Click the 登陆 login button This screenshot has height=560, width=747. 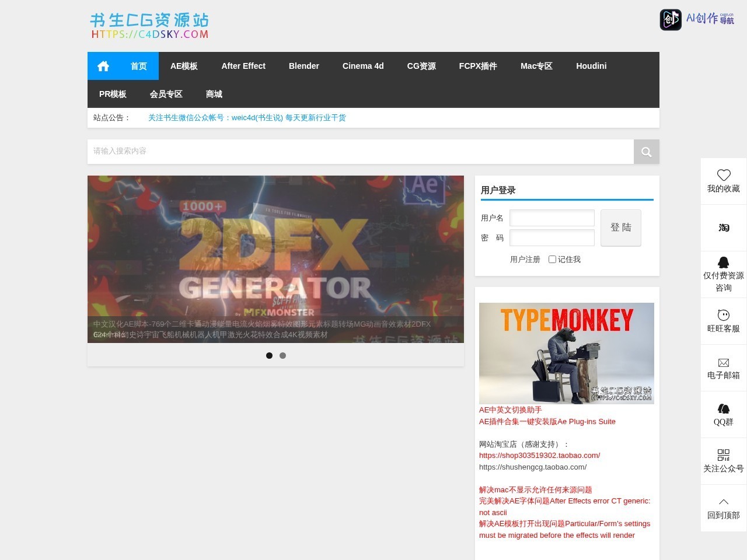point(621,228)
